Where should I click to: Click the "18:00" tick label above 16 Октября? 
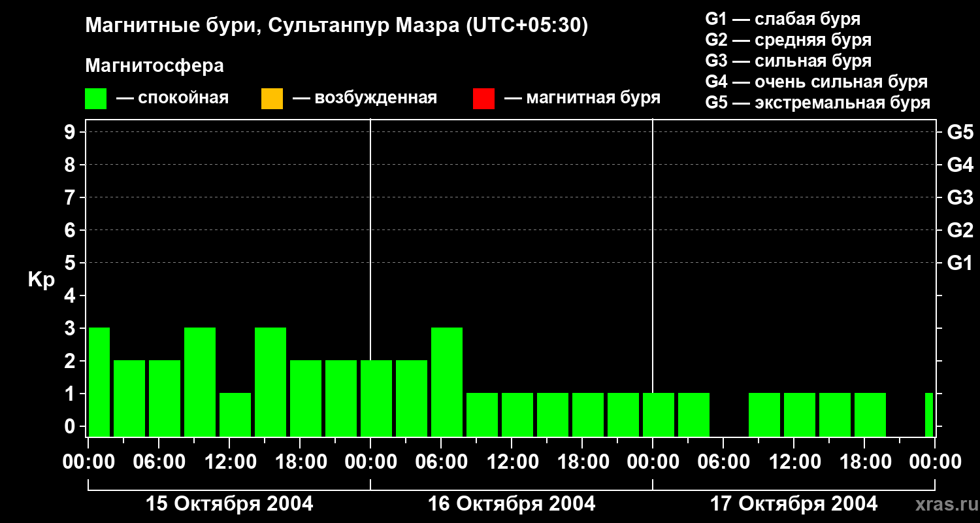click(582, 462)
